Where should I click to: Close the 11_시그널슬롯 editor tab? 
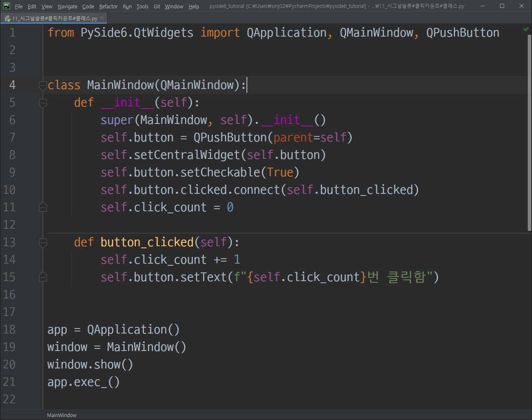pyautogui.click(x=102, y=18)
